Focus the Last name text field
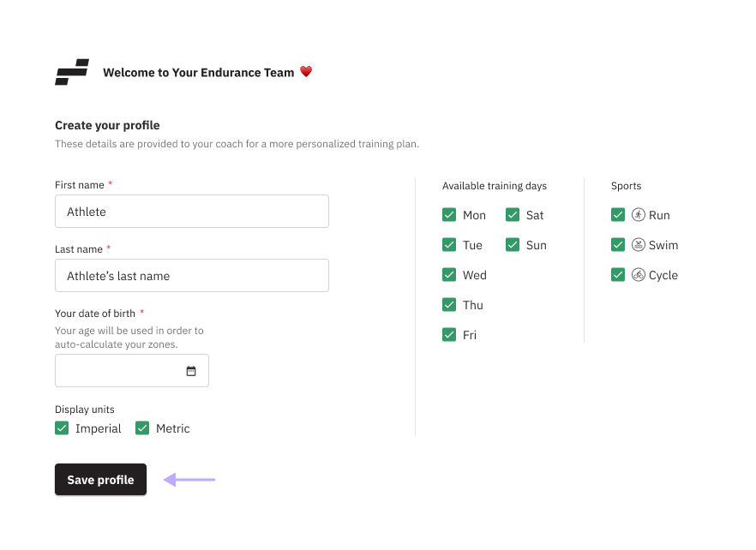Viewport: 756px width, 550px height. pyautogui.click(x=191, y=276)
